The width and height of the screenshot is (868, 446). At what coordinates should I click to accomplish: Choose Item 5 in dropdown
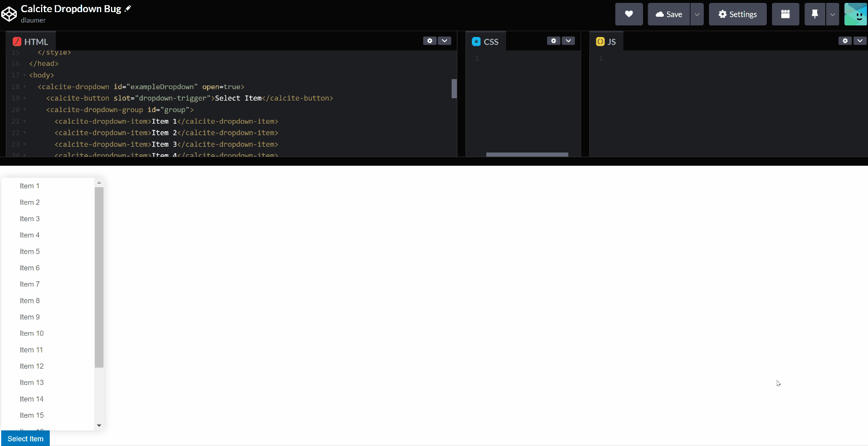48,251
